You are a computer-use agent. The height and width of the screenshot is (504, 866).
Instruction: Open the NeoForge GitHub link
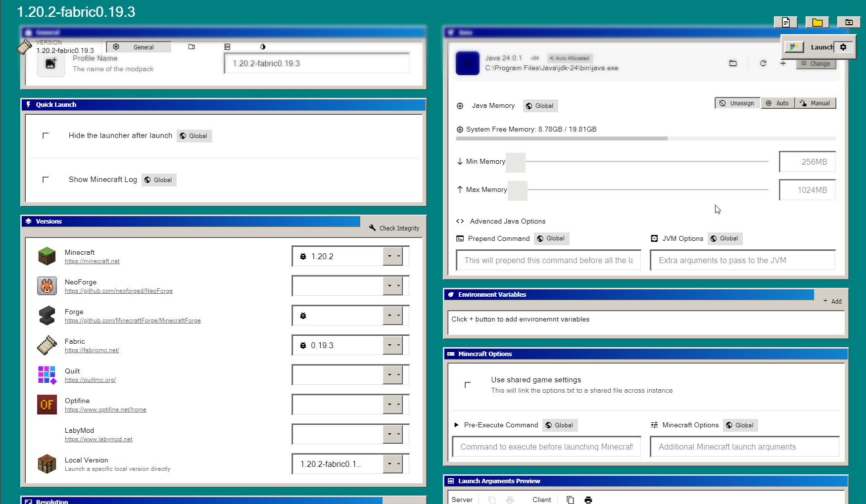point(119,291)
